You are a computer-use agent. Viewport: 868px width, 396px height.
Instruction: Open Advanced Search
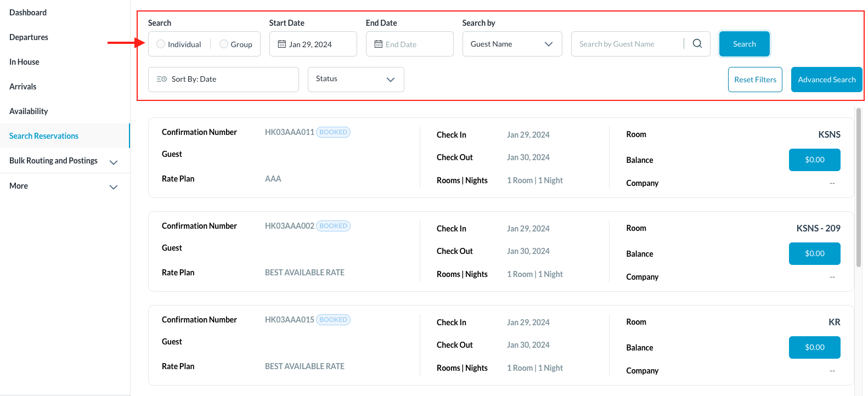tap(827, 80)
